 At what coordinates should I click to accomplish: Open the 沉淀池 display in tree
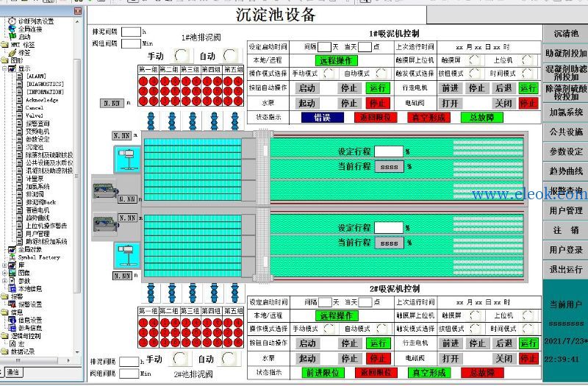click(35, 147)
